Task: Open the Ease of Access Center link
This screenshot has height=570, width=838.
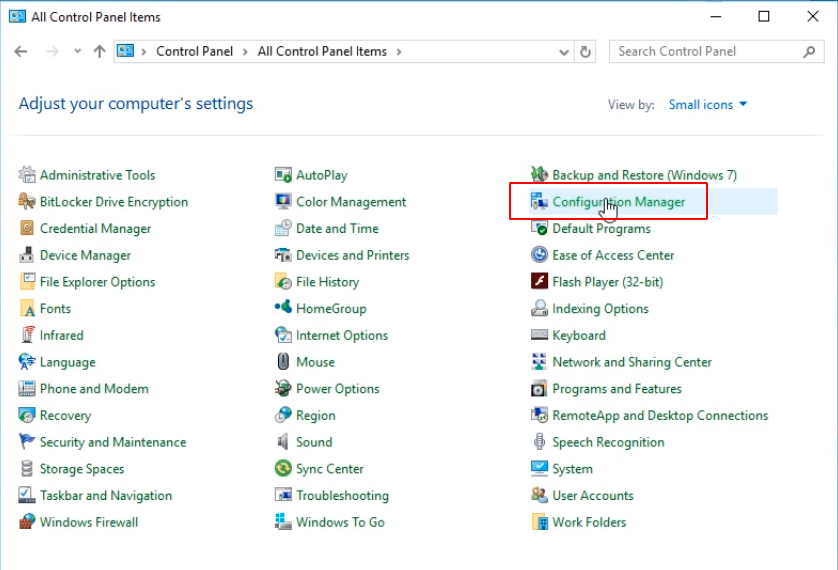Action: [613, 255]
